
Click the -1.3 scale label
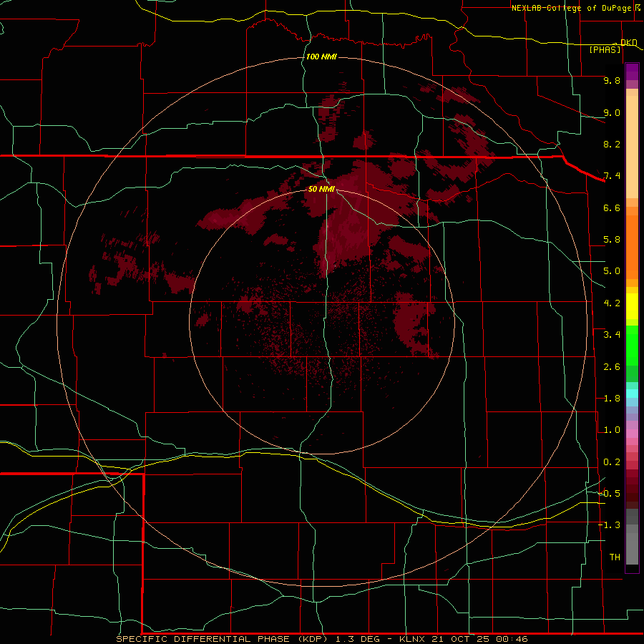pos(610,525)
